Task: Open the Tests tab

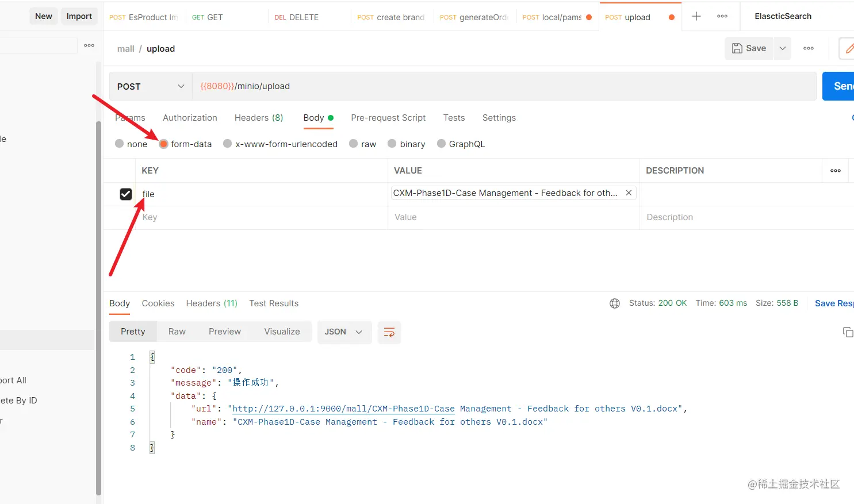Action: [454, 118]
